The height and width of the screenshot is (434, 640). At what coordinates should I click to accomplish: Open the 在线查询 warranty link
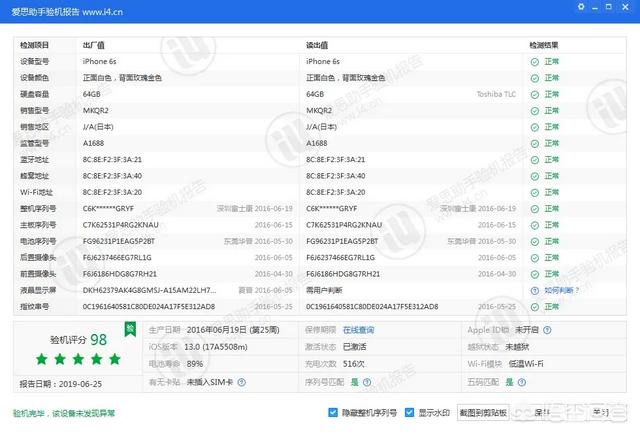pyautogui.click(x=358, y=329)
